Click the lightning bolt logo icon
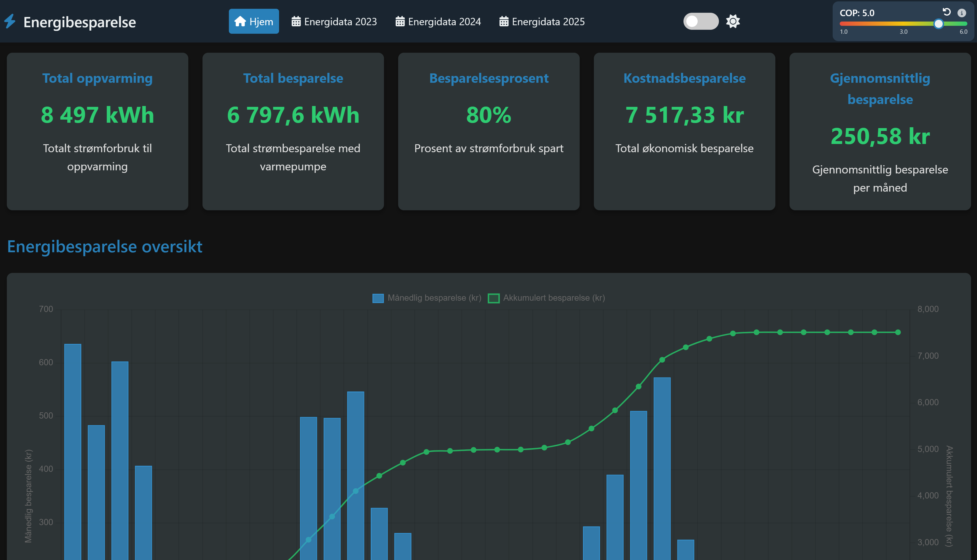Image resolution: width=977 pixels, height=560 pixels. pyautogui.click(x=10, y=22)
